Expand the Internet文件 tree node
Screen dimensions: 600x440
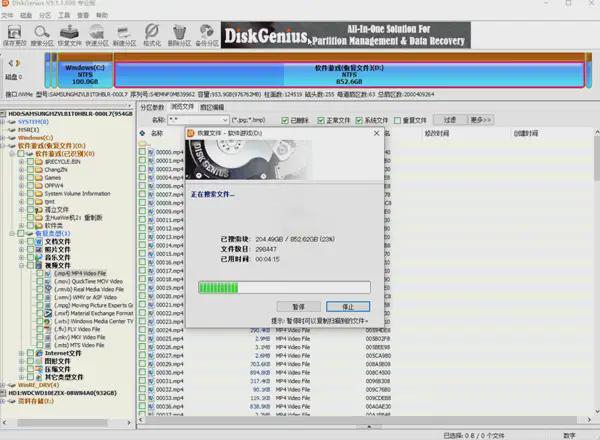pyautogui.click(x=23, y=353)
